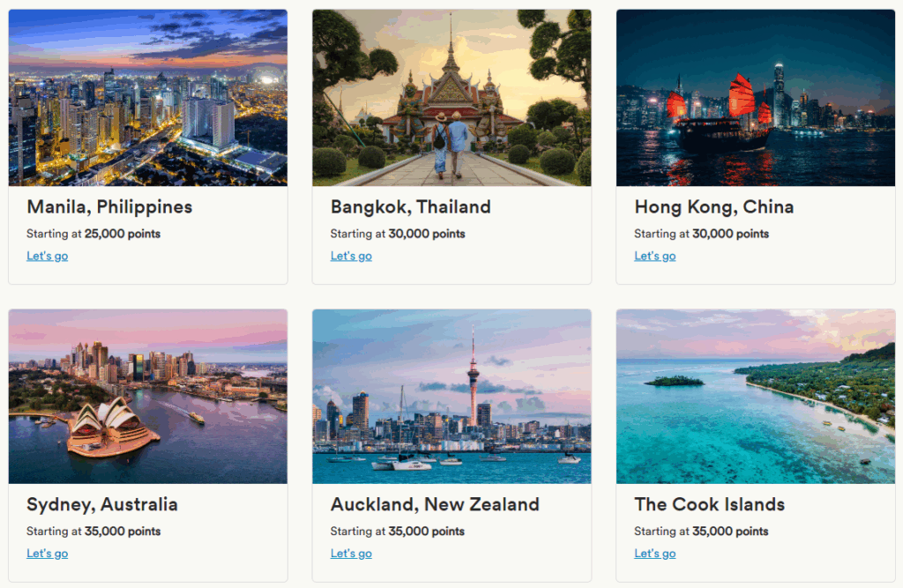Click the Manila city skyline photo
Viewport: 903px width, 588px height.
(x=148, y=97)
